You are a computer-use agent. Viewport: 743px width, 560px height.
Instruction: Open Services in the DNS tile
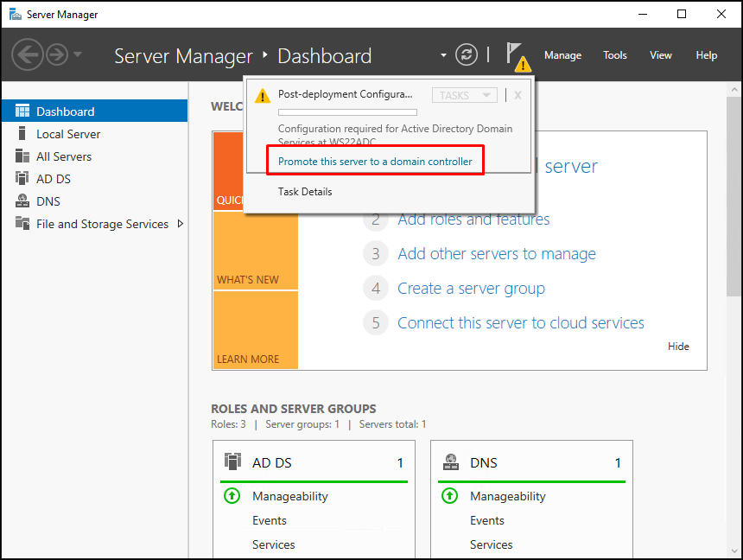(491, 544)
